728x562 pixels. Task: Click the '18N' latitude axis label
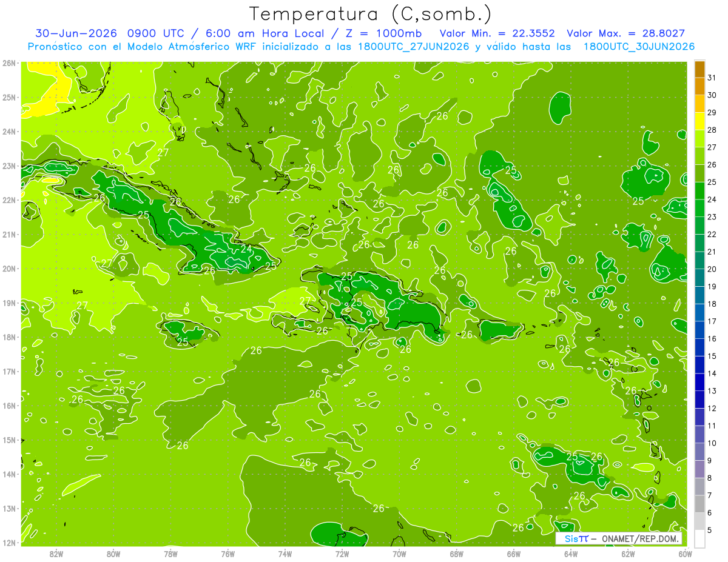[x=8, y=337]
